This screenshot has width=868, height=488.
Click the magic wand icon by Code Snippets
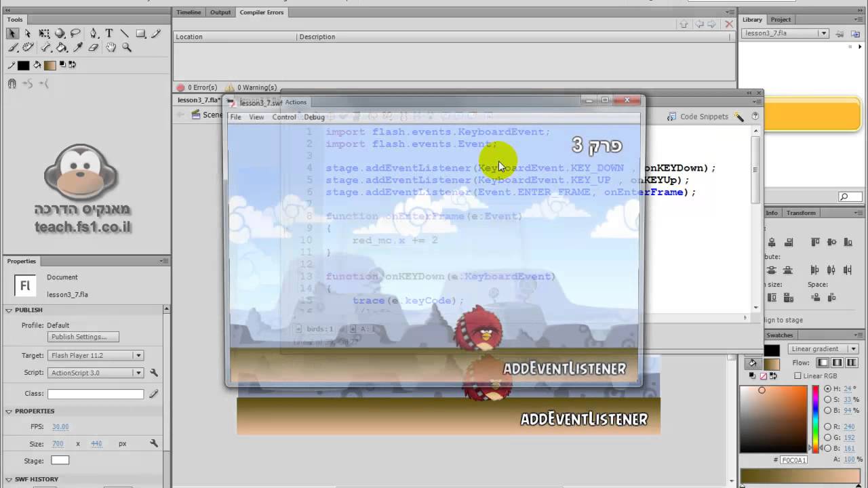(x=740, y=117)
